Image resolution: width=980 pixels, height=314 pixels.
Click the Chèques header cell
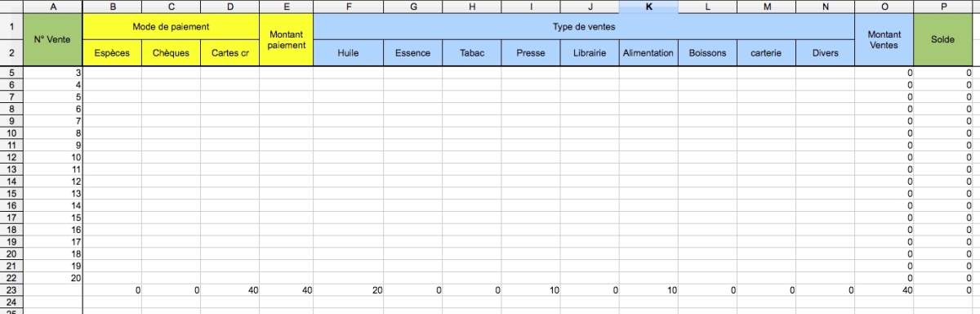coord(171,53)
